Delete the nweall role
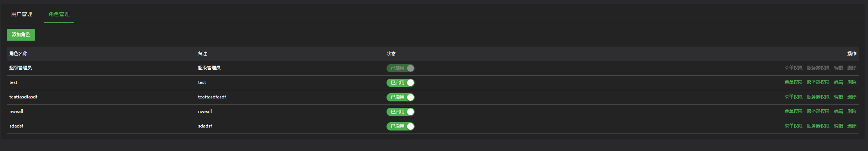 [x=852, y=111]
